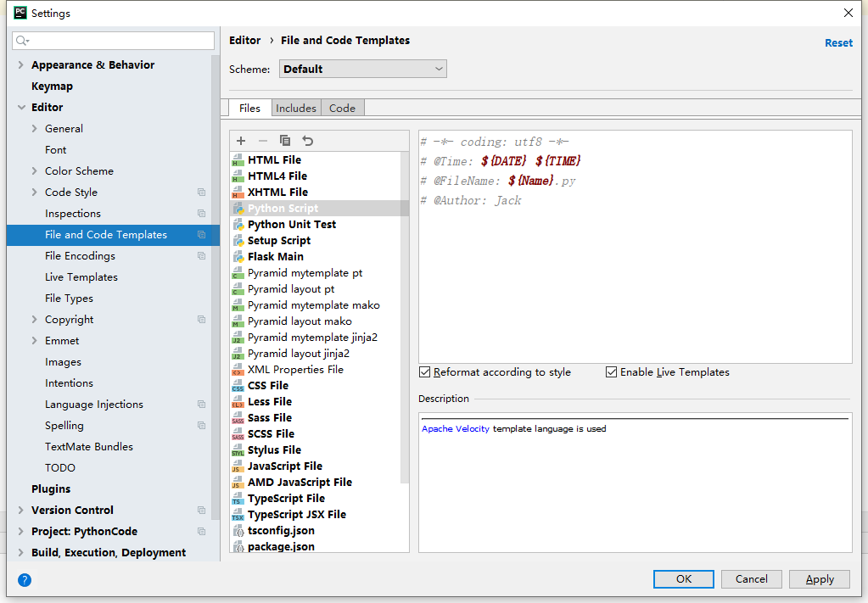Toggle Reformat according to style checkbox

(x=424, y=372)
